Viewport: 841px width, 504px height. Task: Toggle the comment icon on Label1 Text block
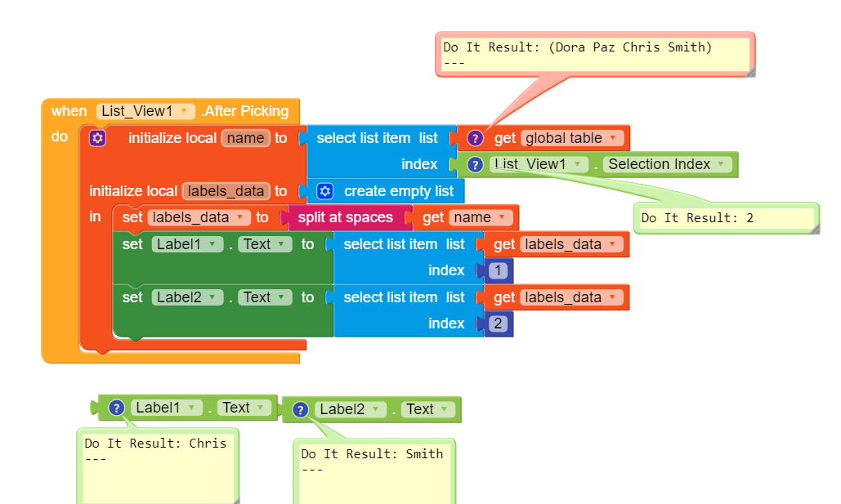116,408
